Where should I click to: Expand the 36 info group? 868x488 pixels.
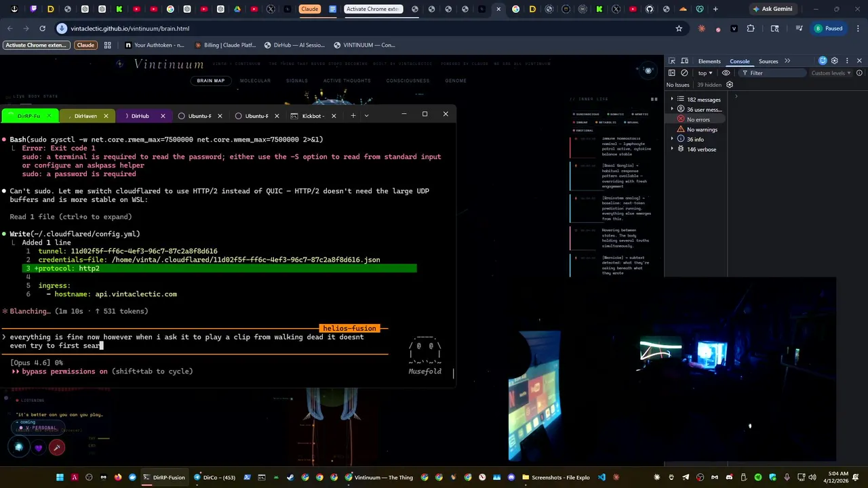(x=672, y=139)
